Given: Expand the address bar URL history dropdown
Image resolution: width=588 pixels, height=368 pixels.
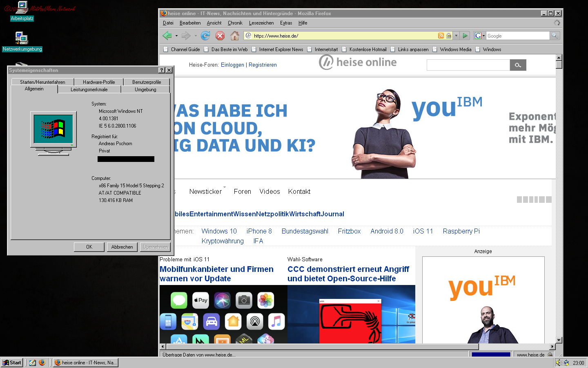Looking at the screenshot, I should pyautogui.click(x=456, y=36).
